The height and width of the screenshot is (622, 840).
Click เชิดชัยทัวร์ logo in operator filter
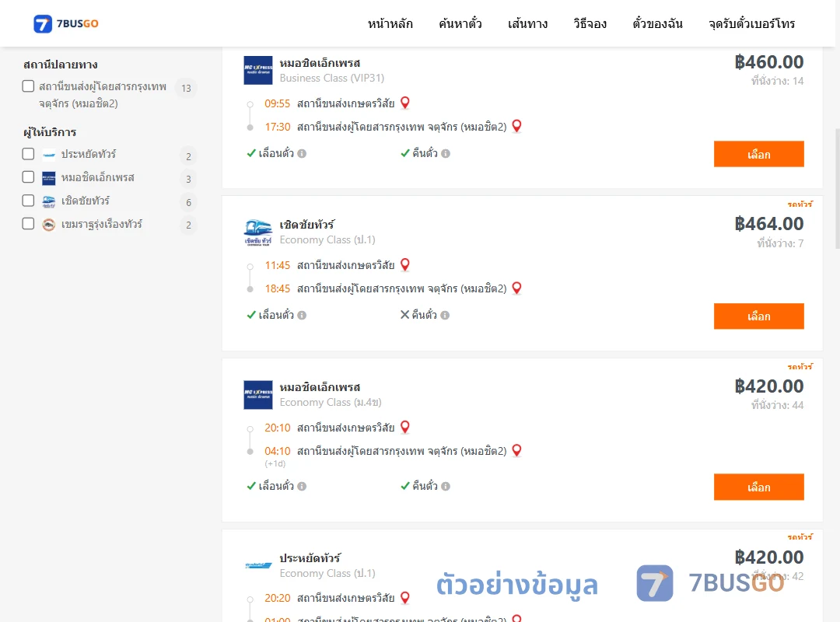point(49,201)
